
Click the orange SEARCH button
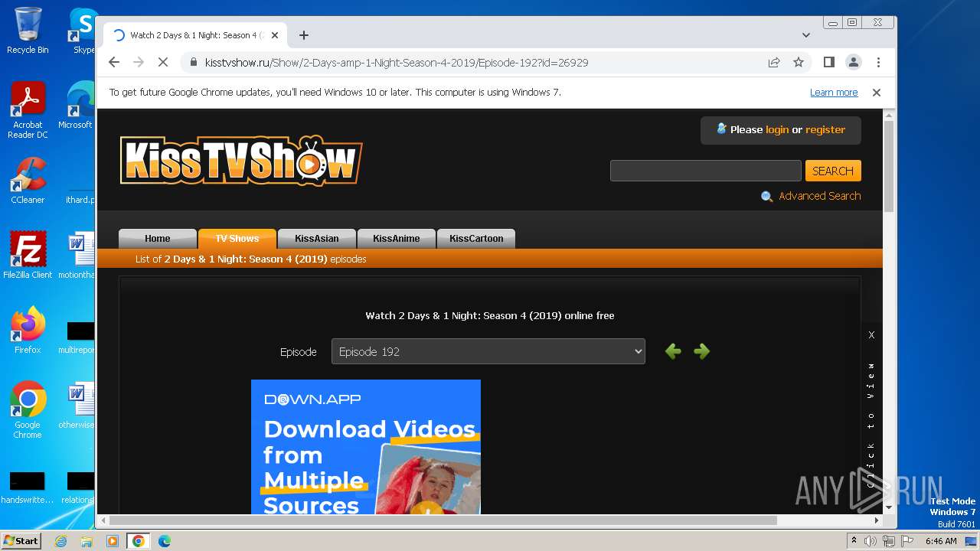tap(833, 171)
